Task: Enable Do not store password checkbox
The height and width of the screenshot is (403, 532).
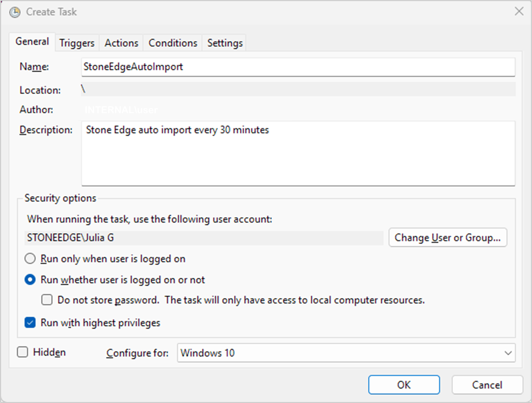Action: coord(47,300)
